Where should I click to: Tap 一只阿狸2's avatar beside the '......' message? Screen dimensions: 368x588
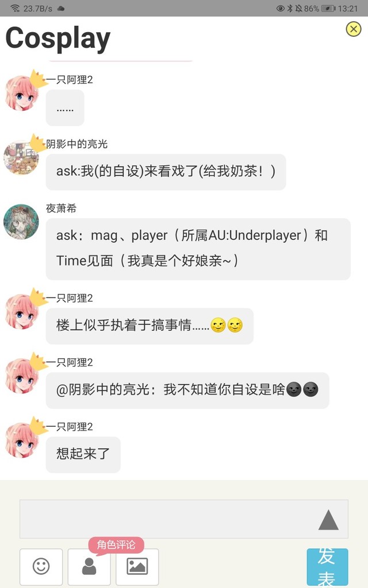[22, 93]
